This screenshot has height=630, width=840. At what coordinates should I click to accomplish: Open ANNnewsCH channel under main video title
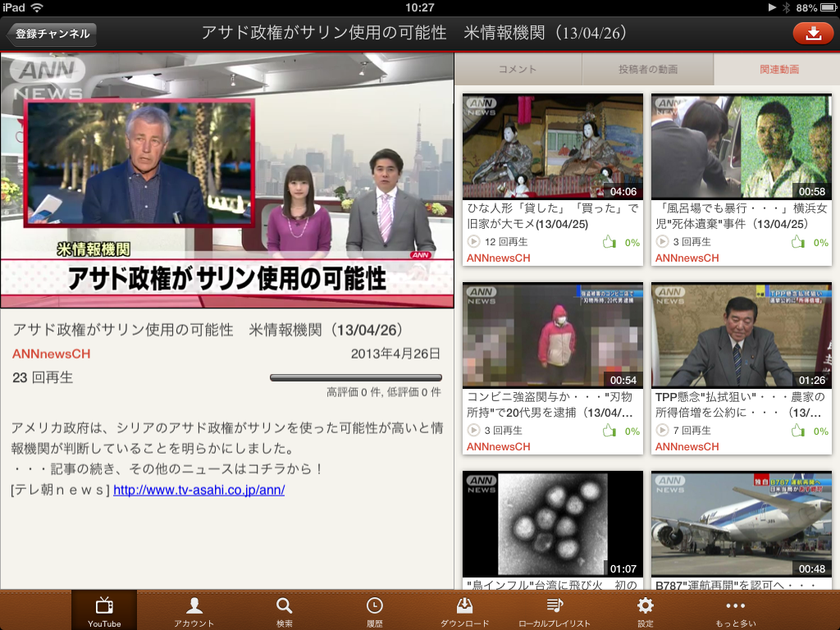coord(51,354)
